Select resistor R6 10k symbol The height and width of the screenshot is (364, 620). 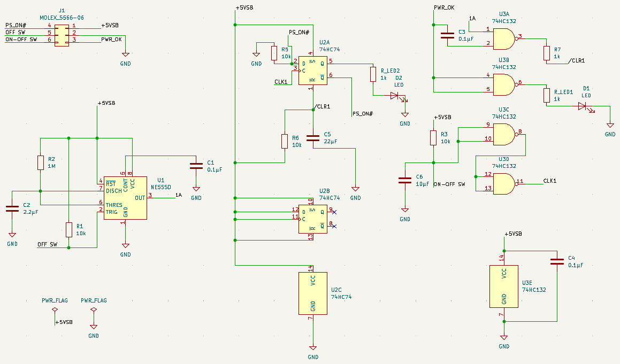coord(285,141)
